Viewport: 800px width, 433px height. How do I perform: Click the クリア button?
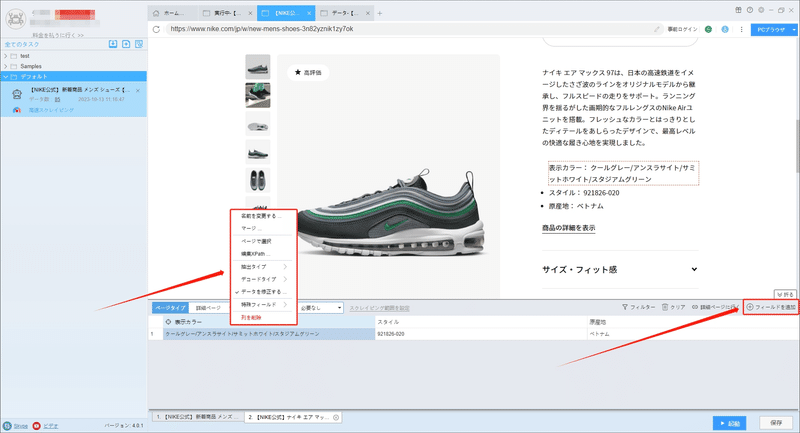coord(673,307)
